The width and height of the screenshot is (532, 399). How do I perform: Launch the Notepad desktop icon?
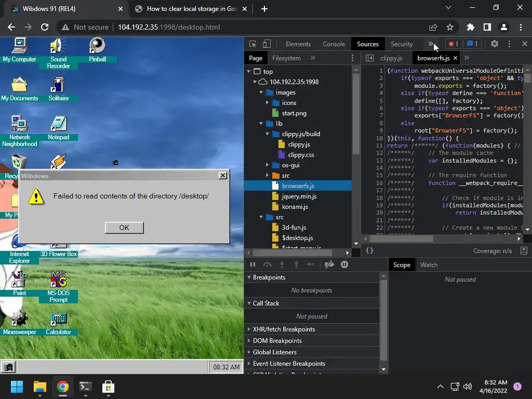tap(58, 128)
